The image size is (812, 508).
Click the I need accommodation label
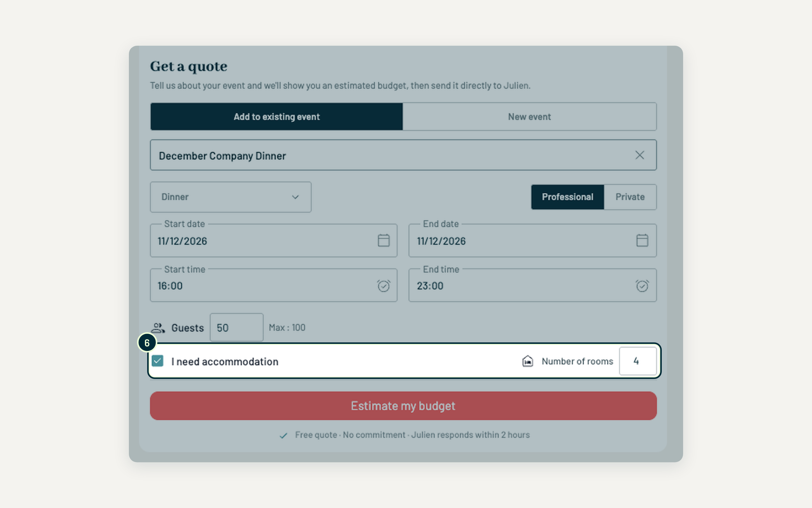coord(225,361)
